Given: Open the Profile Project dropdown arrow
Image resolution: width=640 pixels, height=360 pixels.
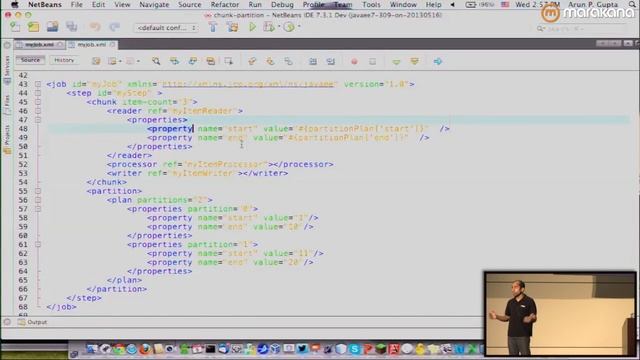Looking at the screenshot, I should [x=299, y=27].
